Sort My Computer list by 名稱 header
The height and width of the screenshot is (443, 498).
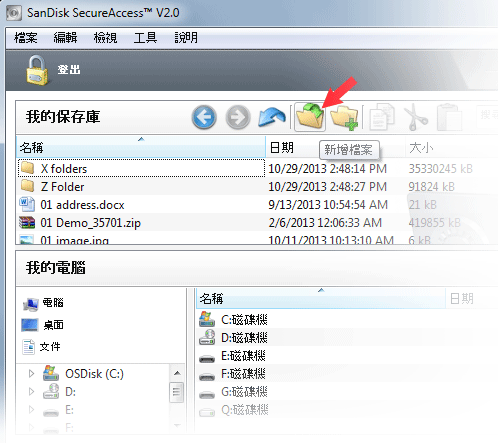[x=321, y=298]
